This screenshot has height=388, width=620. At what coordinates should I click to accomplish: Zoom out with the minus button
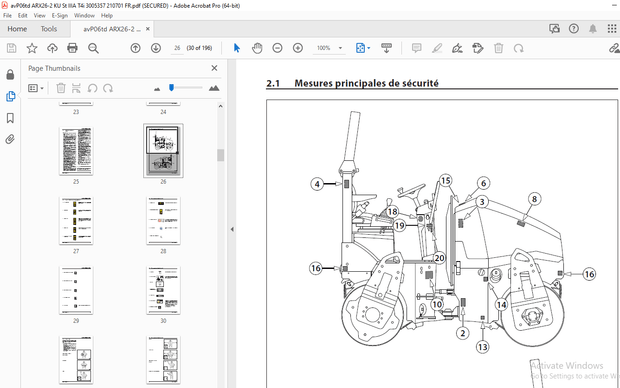[278, 48]
